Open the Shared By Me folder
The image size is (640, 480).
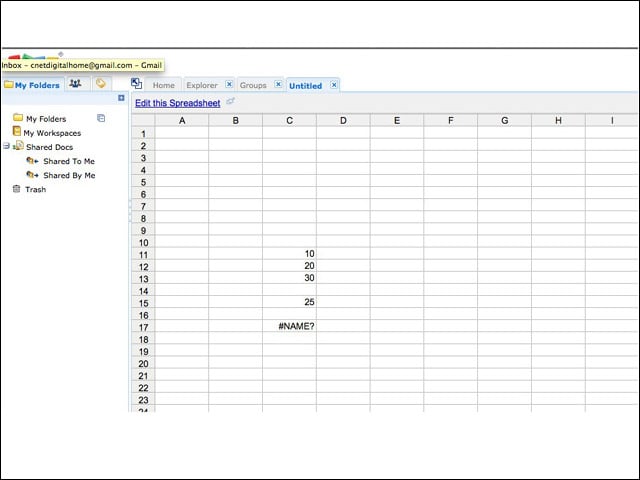coord(69,176)
